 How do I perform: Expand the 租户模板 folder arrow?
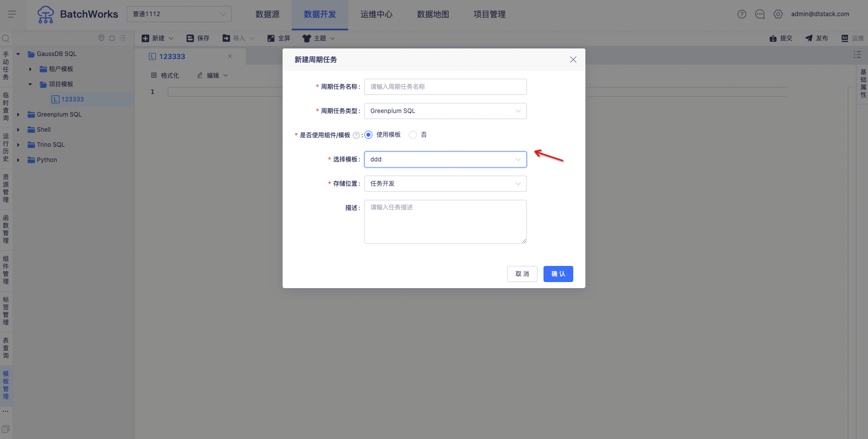(x=30, y=69)
